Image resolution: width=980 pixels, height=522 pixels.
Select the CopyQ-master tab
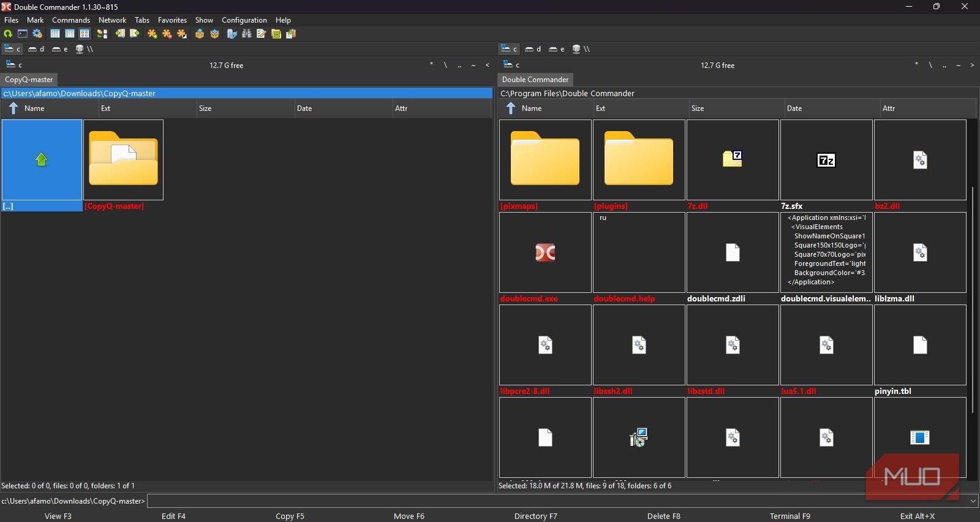pos(29,80)
